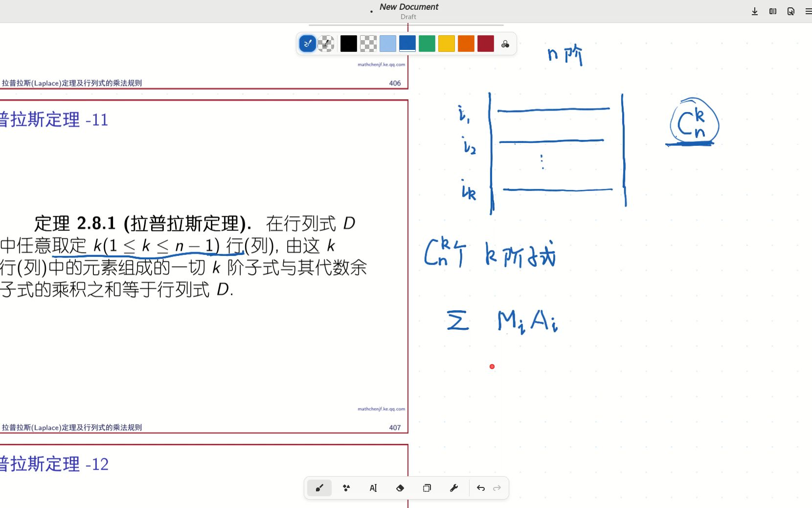Click page number 406 in PDF
This screenshot has width=812, height=508.
point(395,83)
